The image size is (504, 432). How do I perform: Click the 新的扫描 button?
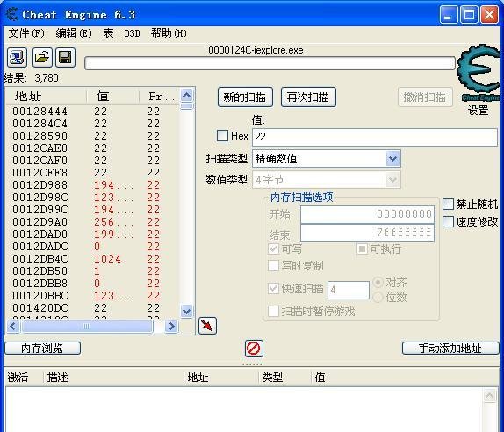(x=245, y=97)
